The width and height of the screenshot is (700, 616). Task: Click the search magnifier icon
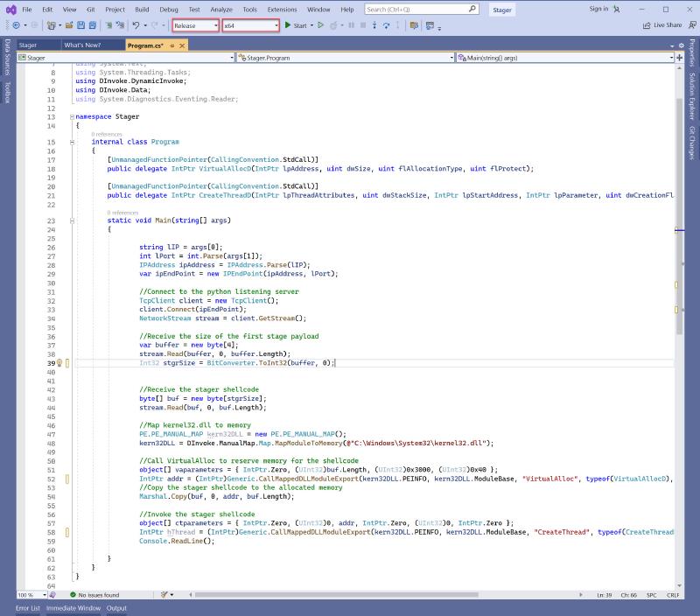(x=472, y=9)
